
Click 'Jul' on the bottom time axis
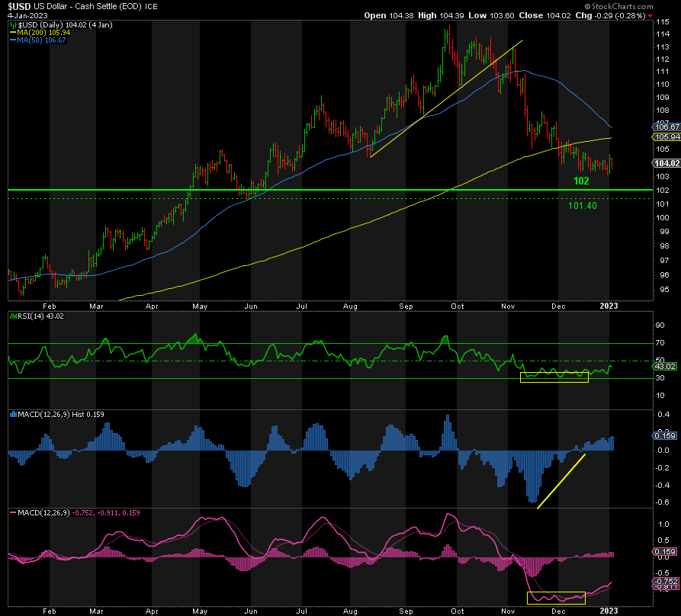coord(302,611)
